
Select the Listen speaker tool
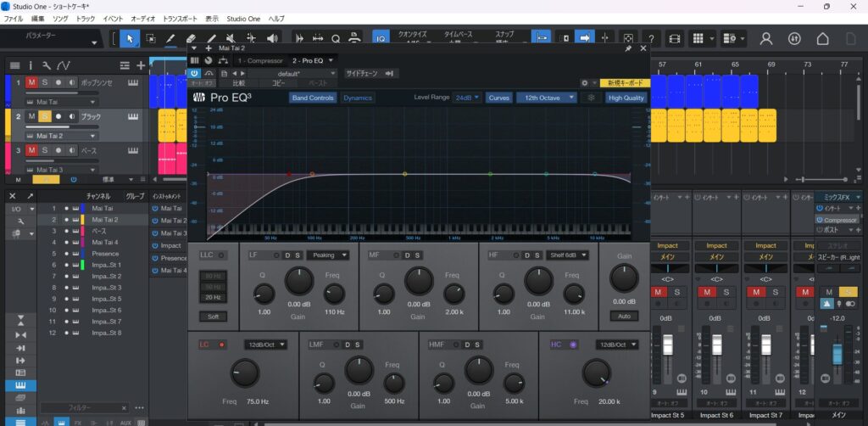point(272,38)
